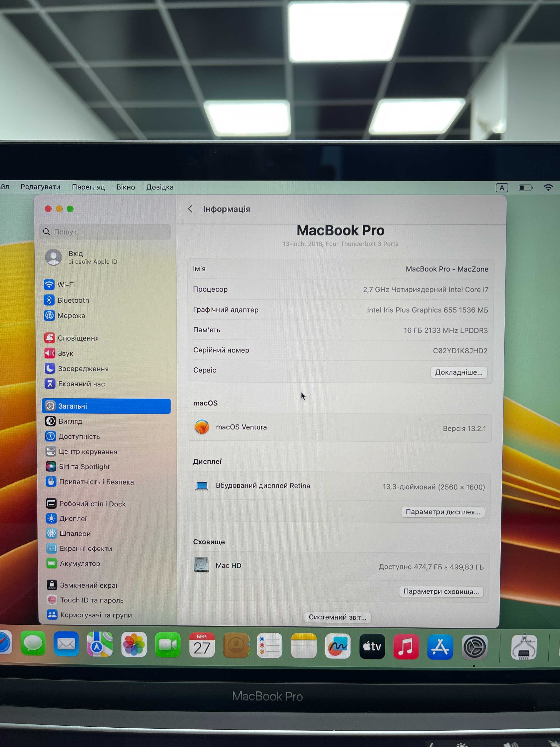Open Звук sound settings
560x747 pixels.
point(59,353)
